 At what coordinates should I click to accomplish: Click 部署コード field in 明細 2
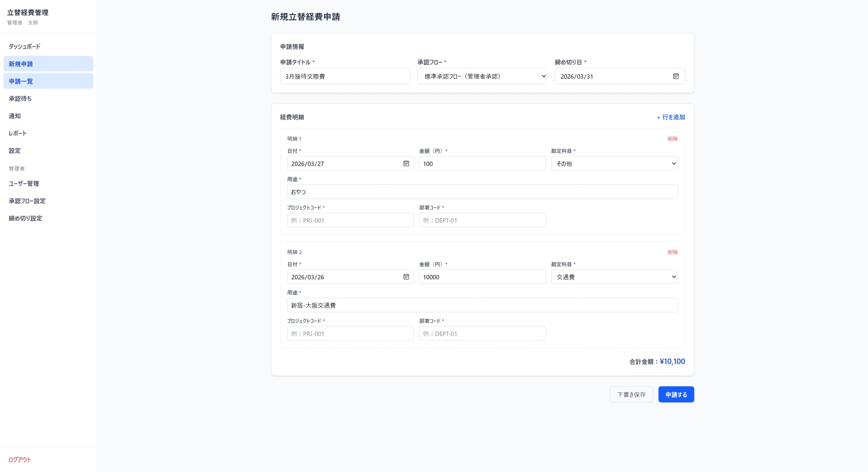(482, 334)
